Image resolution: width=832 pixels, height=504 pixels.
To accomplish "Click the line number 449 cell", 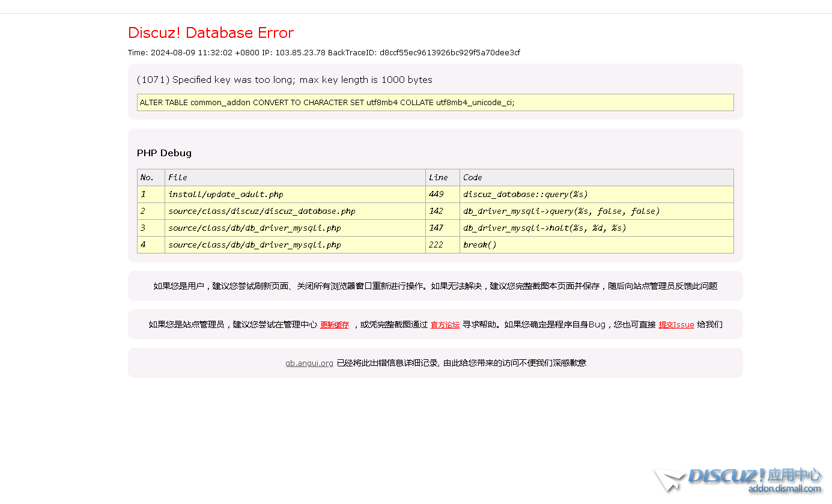I will click(x=436, y=195).
